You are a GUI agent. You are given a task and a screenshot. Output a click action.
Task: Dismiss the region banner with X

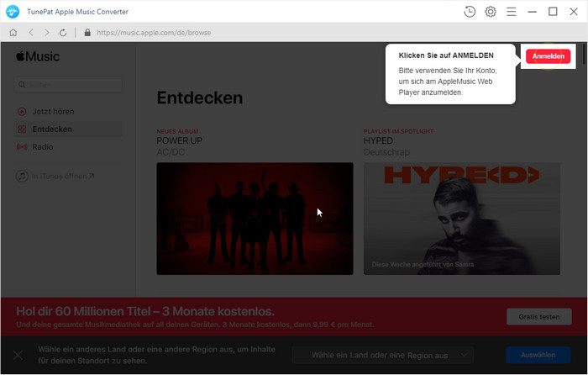pos(18,355)
